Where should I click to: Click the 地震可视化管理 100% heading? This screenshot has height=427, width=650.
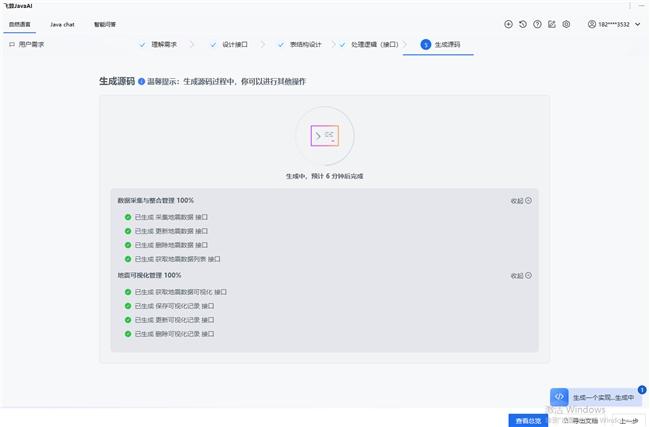tap(149, 275)
